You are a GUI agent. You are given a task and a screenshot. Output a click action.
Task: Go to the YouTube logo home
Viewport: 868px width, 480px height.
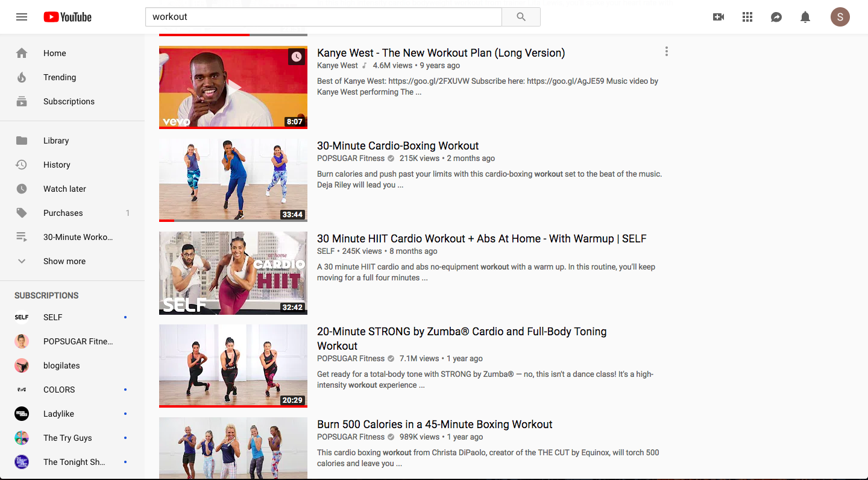pyautogui.click(x=68, y=17)
